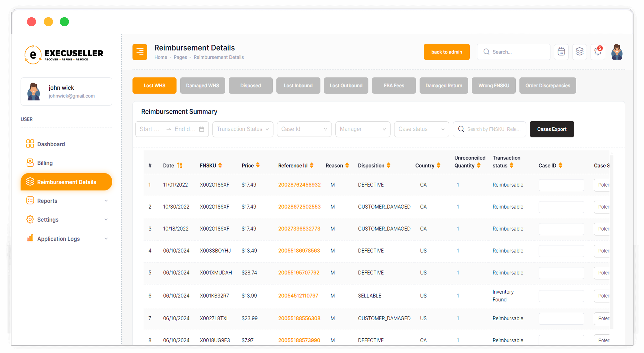The width and height of the screenshot is (644, 353).
Task: Open Dashboard sidebar item
Action: [x=51, y=144]
